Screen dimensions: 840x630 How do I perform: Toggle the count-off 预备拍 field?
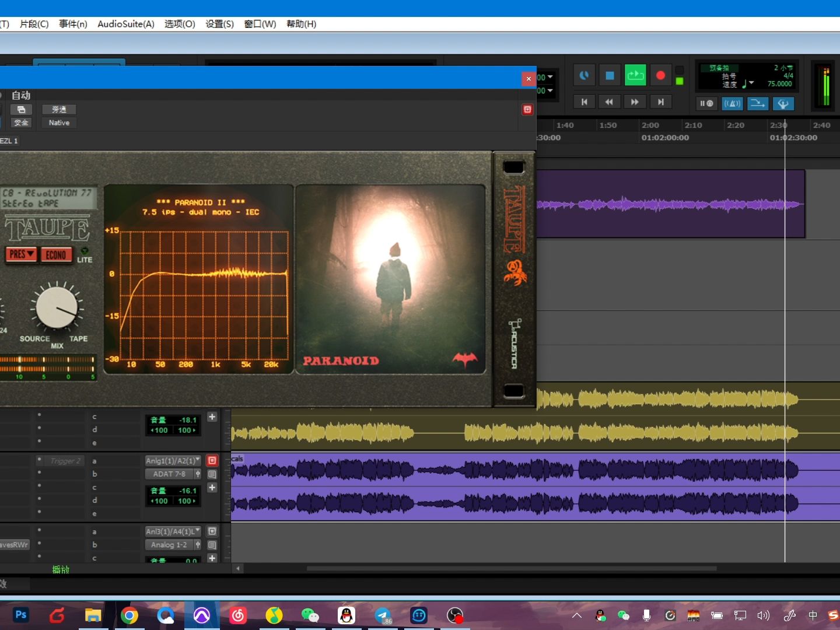[719, 68]
